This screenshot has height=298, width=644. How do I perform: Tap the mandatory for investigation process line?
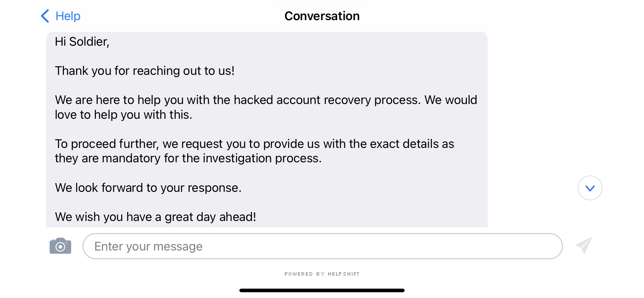[x=188, y=158]
